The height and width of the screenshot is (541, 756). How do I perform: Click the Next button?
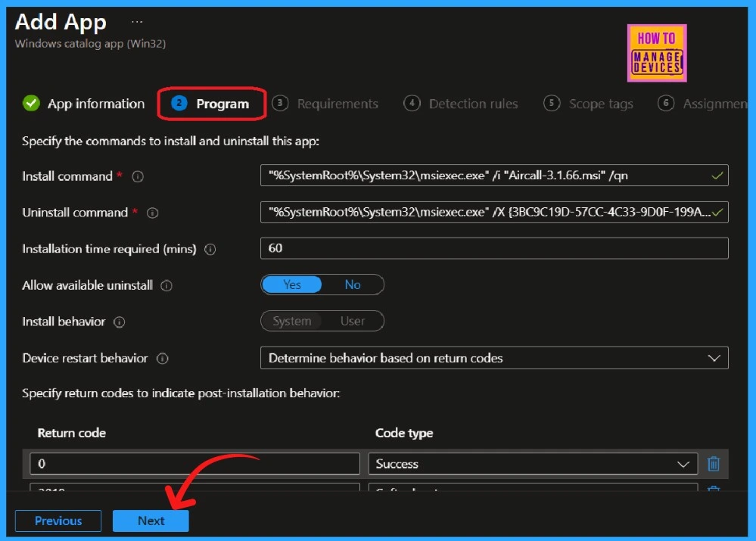tap(151, 521)
